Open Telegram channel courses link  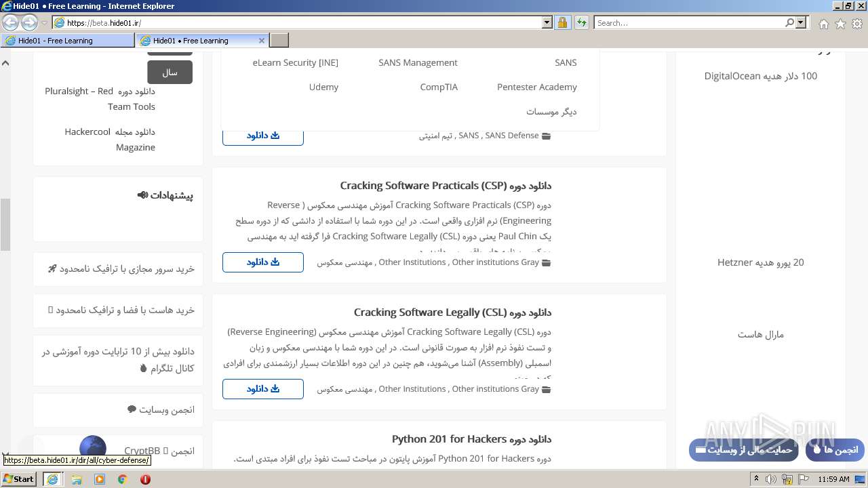[x=118, y=360]
